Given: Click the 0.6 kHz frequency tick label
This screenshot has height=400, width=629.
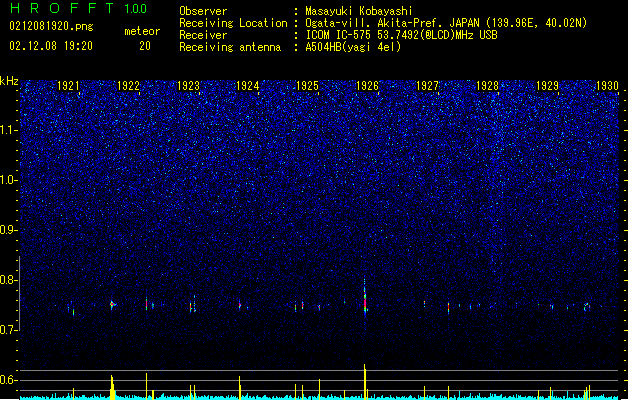Looking at the screenshot, I should coord(9,380).
